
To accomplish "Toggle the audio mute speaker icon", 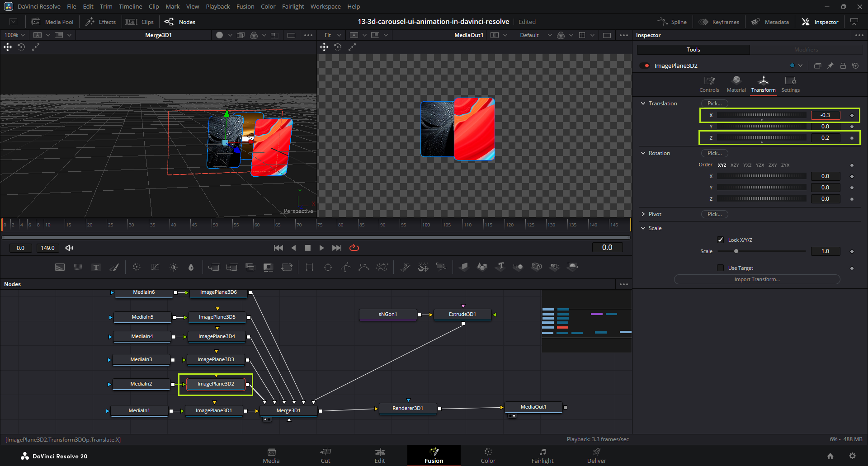I will click(x=69, y=248).
